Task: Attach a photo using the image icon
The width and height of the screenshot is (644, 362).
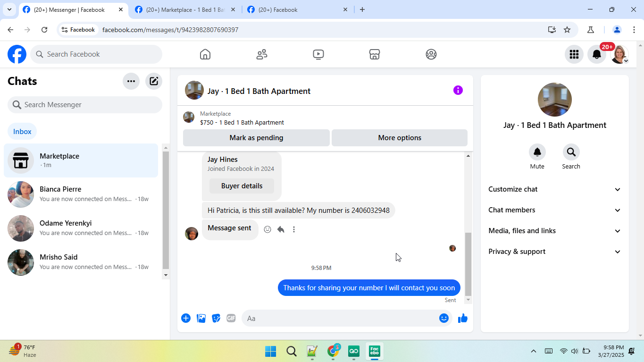Action: click(201, 318)
